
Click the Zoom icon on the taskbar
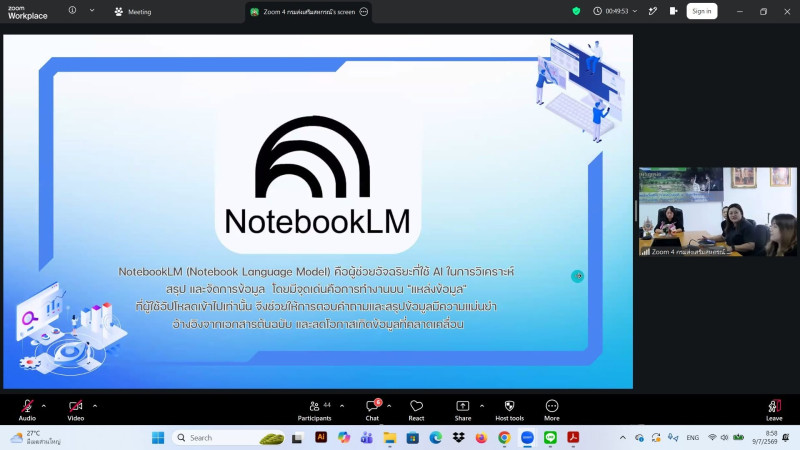pos(527,437)
